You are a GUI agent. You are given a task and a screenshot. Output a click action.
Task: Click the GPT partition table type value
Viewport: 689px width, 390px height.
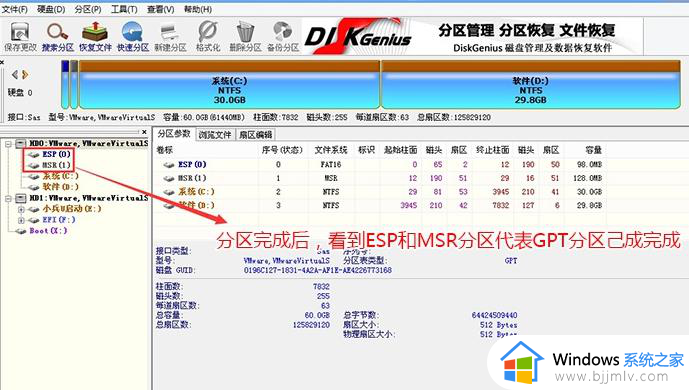coord(511,261)
